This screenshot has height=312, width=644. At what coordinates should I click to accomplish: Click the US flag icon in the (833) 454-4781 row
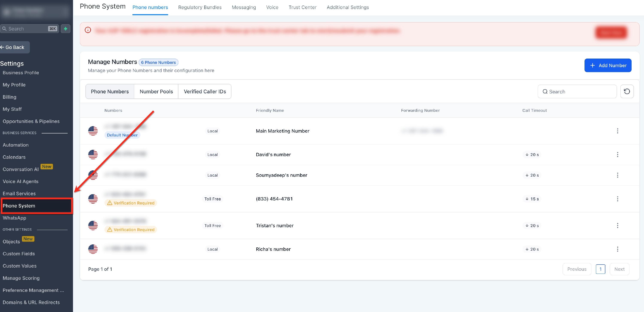(x=93, y=199)
